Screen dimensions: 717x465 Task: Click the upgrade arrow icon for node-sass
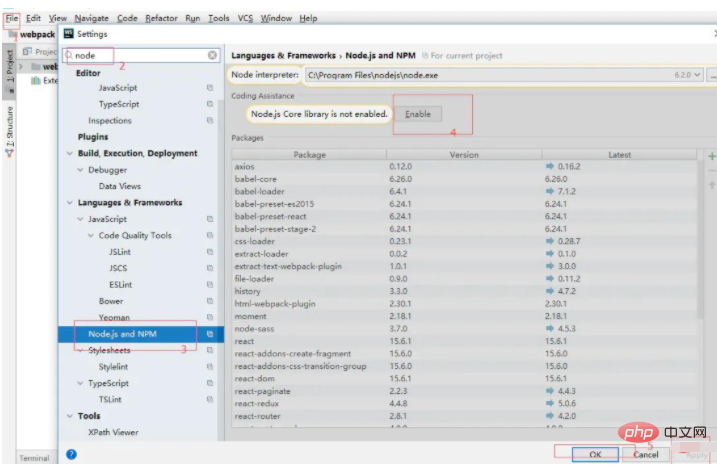click(x=550, y=328)
